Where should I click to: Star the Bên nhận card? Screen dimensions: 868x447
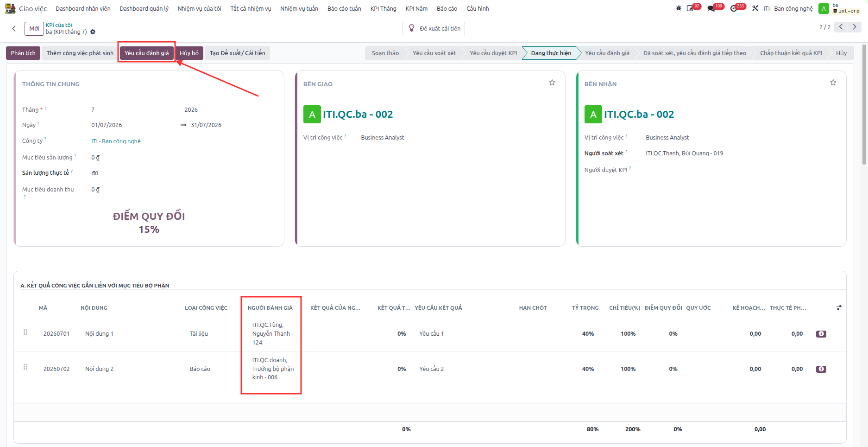click(833, 83)
